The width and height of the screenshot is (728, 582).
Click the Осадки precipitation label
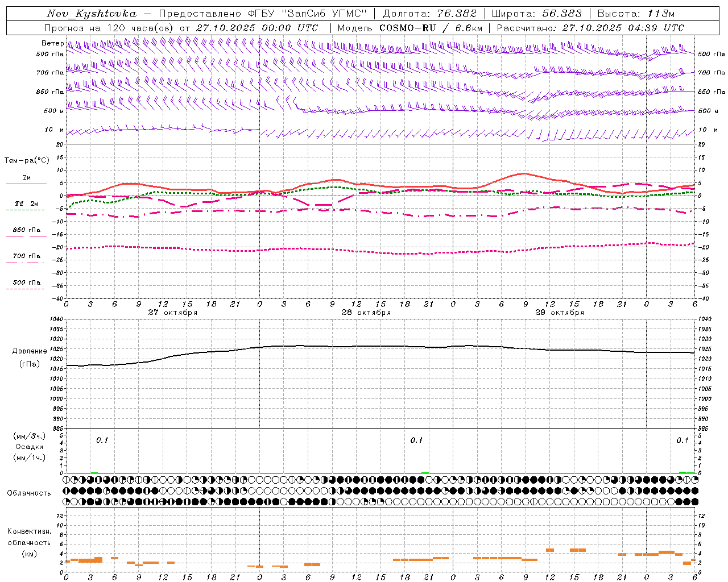[x=29, y=447]
